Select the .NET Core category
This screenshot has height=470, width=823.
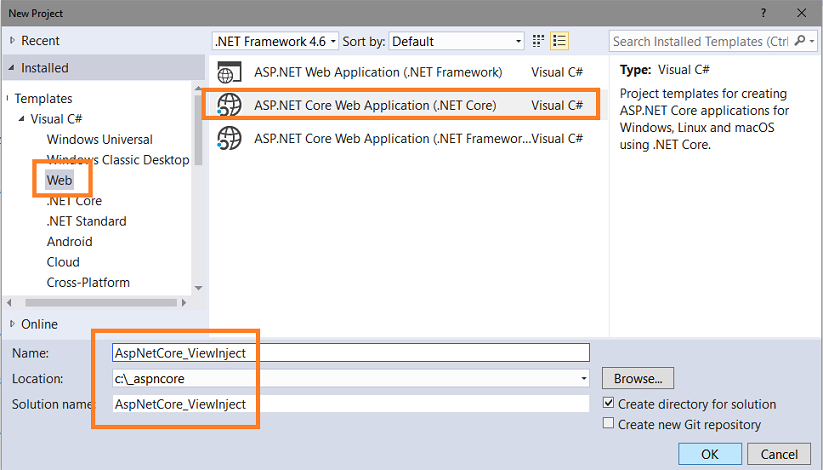74,201
